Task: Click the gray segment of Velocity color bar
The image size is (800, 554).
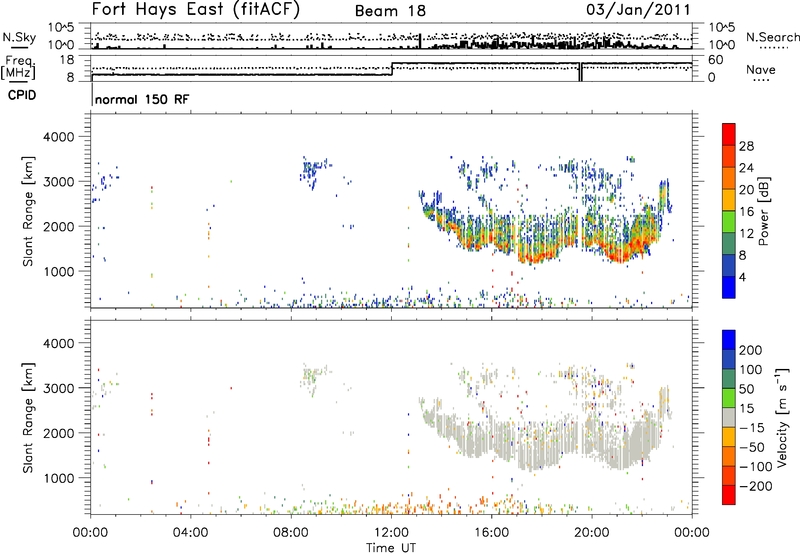Action: click(x=729, y=418)
